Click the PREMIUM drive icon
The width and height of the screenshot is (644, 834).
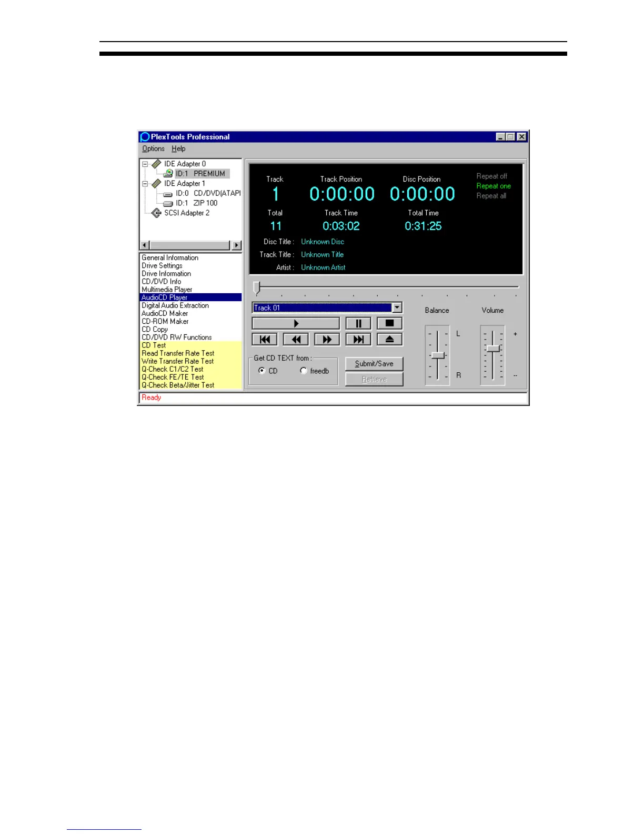[168, 173]
